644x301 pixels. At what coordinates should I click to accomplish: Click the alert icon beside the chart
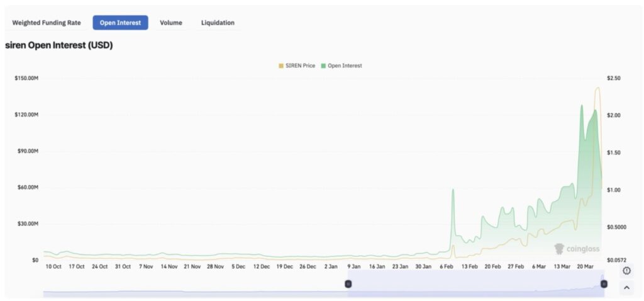[626, 271]
